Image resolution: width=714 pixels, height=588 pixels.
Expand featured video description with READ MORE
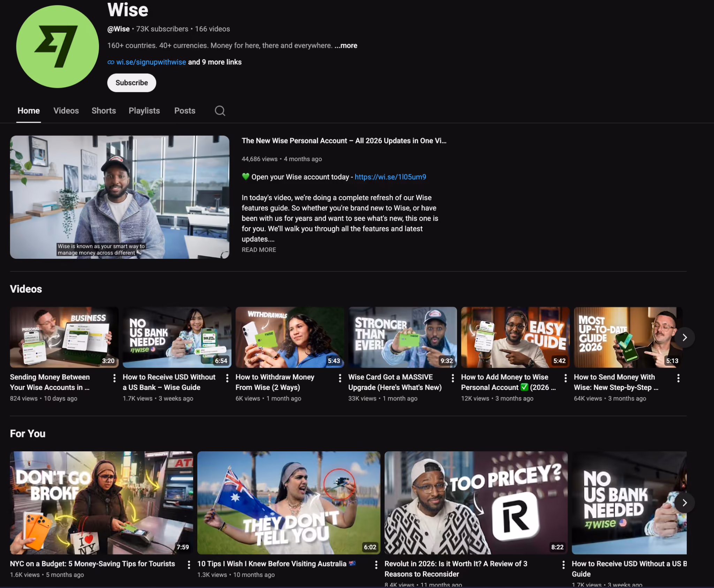click(x=259, y=250)
